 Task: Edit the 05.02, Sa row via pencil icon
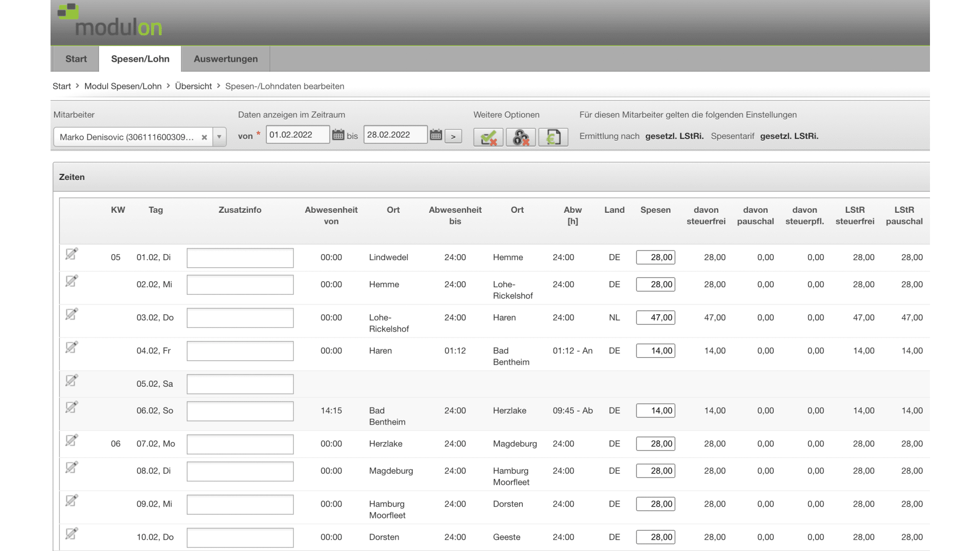point(71,381)
